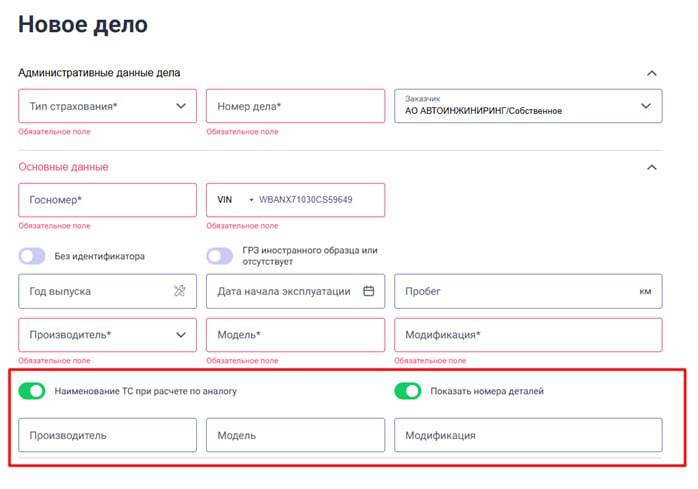The width and height of the screenshot is (698, 489).
Task: Select the required Модификация field
Action: point(528,335)
